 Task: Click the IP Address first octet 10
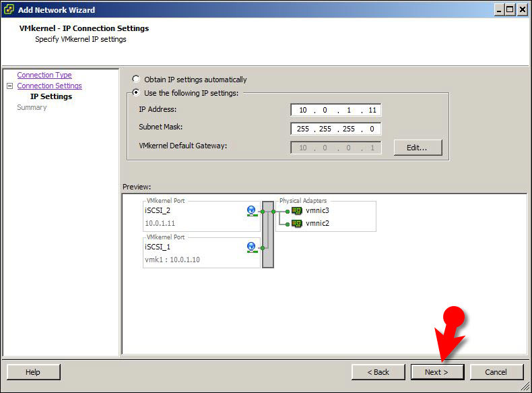tap(303, 110)
